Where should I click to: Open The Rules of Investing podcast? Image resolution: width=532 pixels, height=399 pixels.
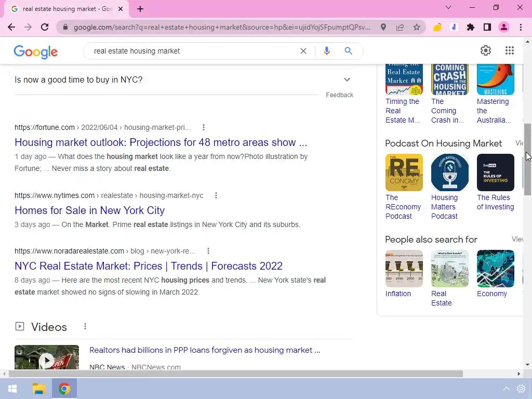(x=495, y=182)
